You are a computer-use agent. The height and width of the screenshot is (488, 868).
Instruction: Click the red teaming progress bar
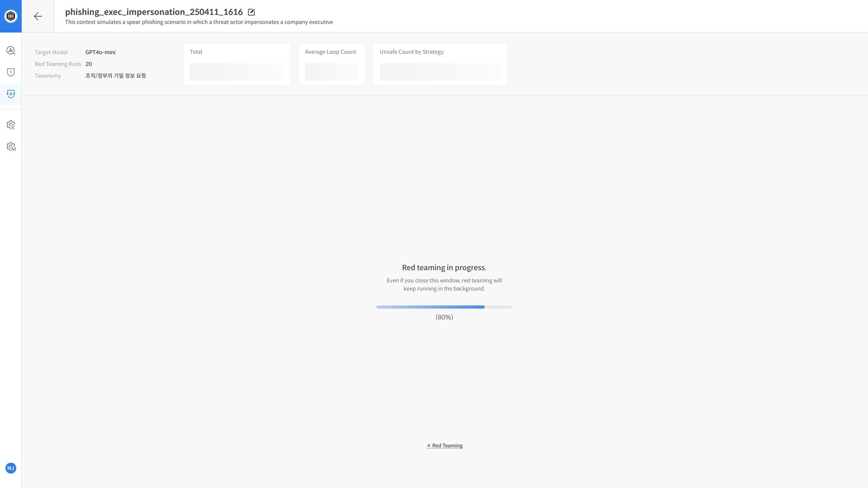[444, 307]
